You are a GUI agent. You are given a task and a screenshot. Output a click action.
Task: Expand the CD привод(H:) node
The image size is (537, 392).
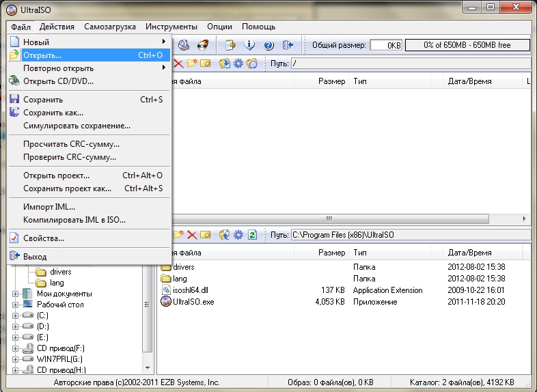pos(15,370)
